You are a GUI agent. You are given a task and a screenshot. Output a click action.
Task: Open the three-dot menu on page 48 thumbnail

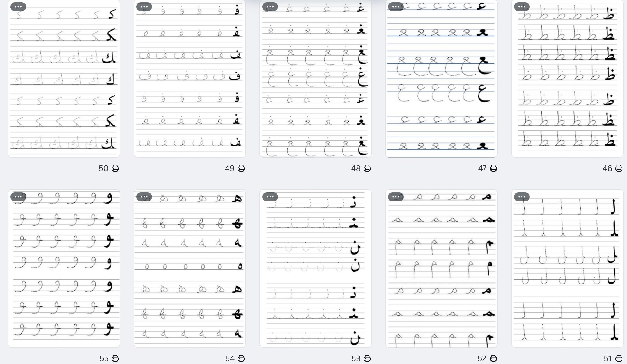coord(270,6)
